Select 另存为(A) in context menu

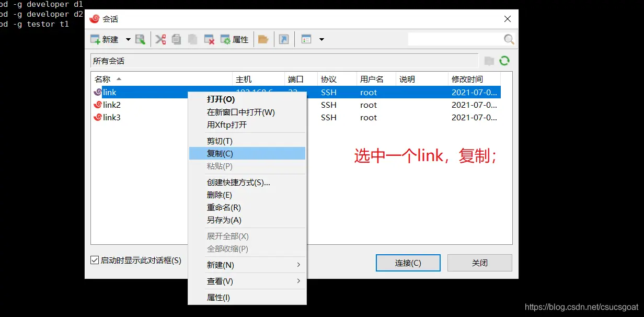click(x=247, y=220)
